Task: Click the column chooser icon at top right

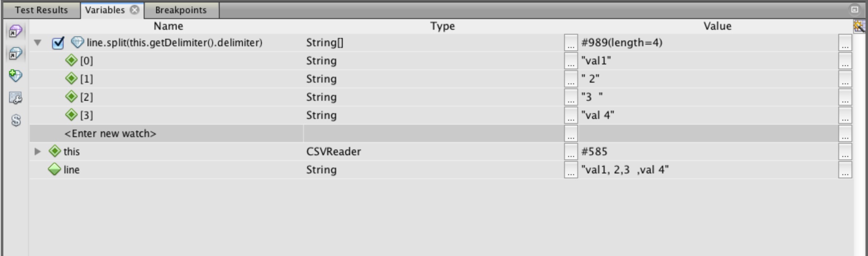Action: click(859, 26)
